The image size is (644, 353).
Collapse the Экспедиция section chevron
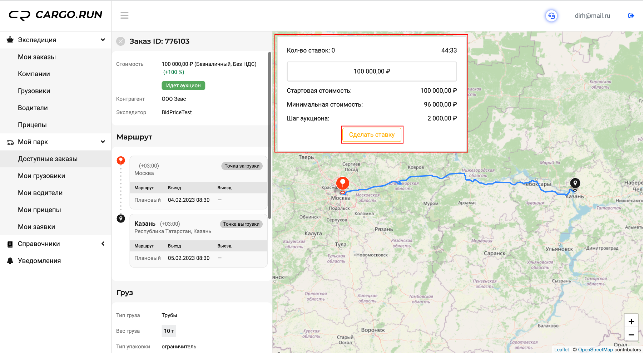103,40
